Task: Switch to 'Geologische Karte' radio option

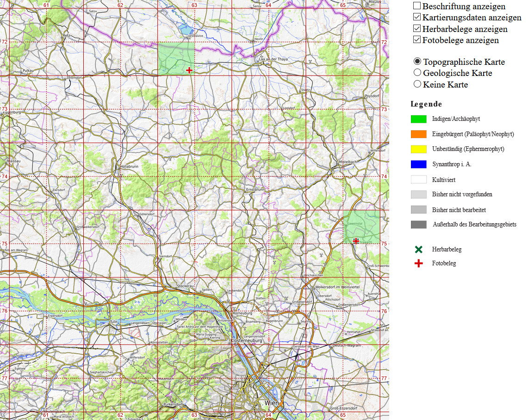Action: 417,73
